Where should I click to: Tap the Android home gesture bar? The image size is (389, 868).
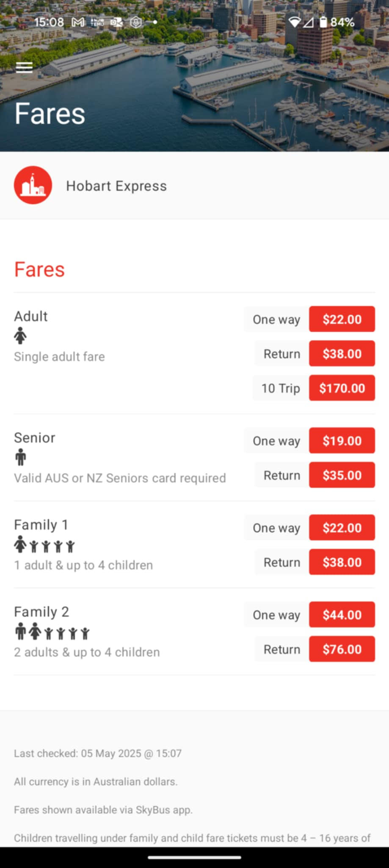[x=194, y=857]
